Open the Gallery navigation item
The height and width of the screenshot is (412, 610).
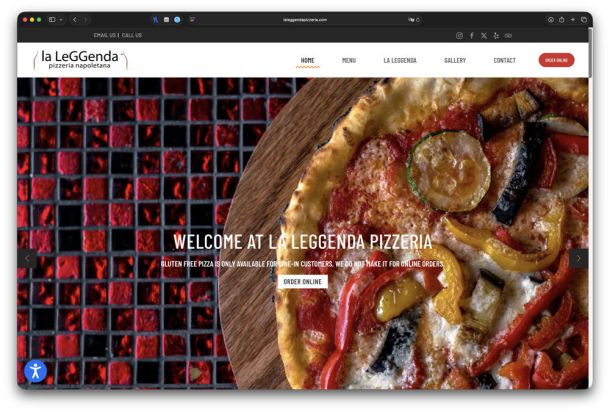pyautogui.click(x=455, y=60)
